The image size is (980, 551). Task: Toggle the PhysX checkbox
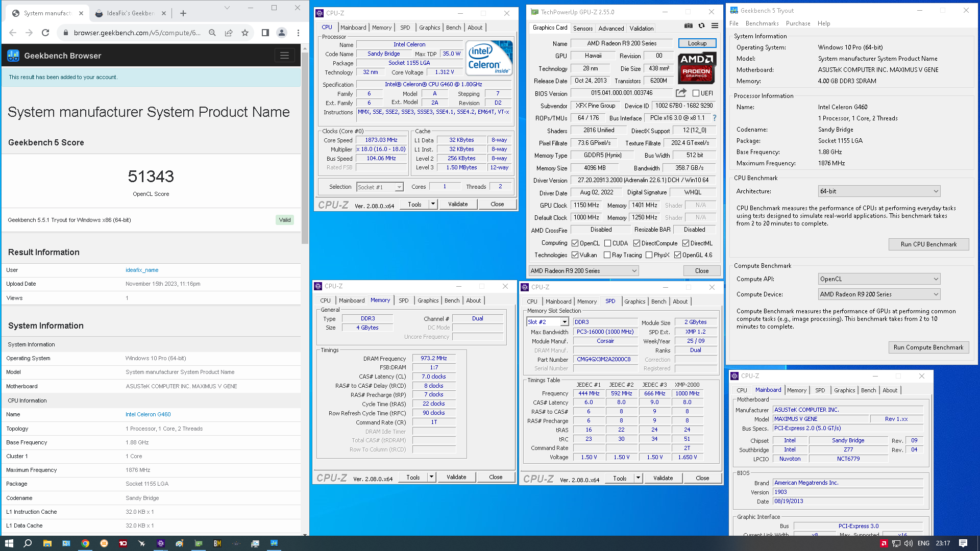coord(649,255)
